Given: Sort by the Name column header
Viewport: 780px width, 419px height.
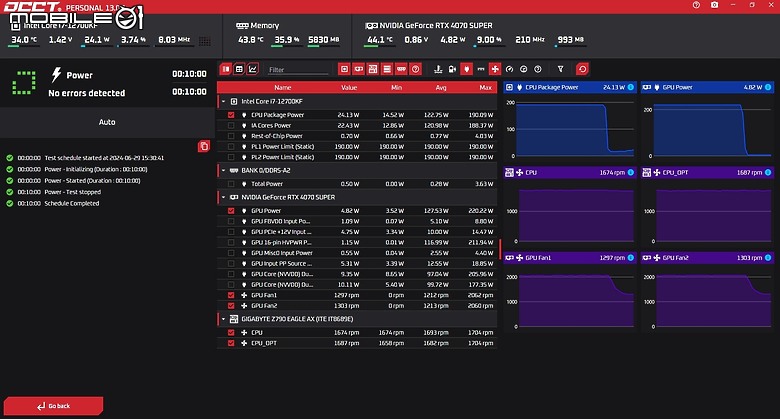Looking at the screenshot, I should point(283,88).
